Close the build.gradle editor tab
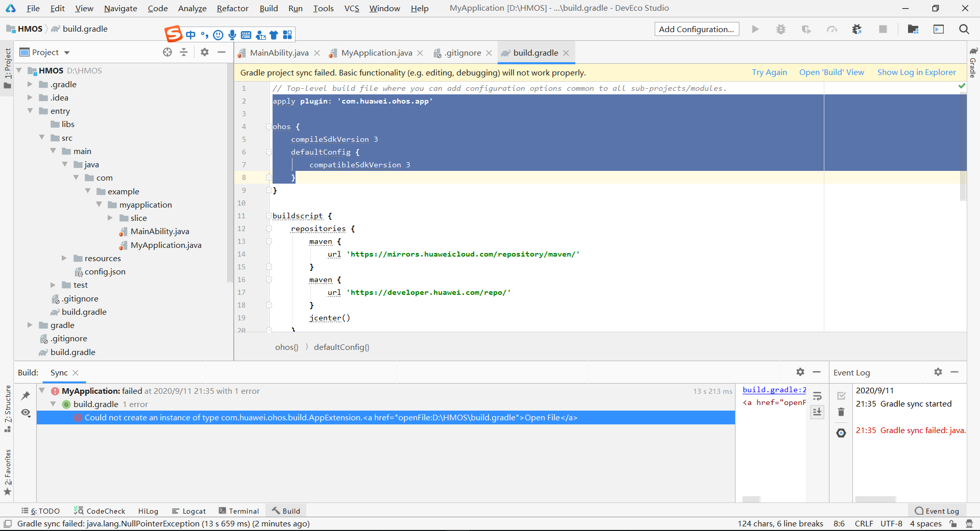980x531 pixels. click(x=566, y=53)
